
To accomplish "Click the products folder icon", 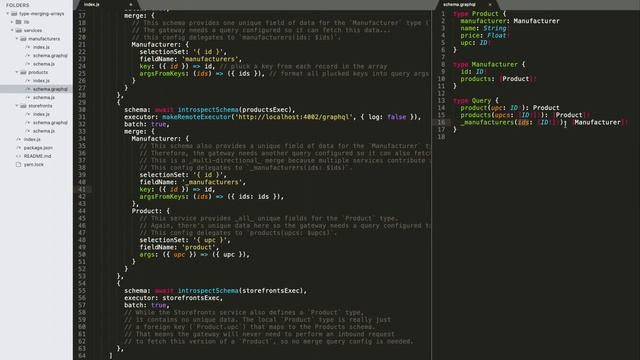I will pyautogui.click(x=23, y=72).
